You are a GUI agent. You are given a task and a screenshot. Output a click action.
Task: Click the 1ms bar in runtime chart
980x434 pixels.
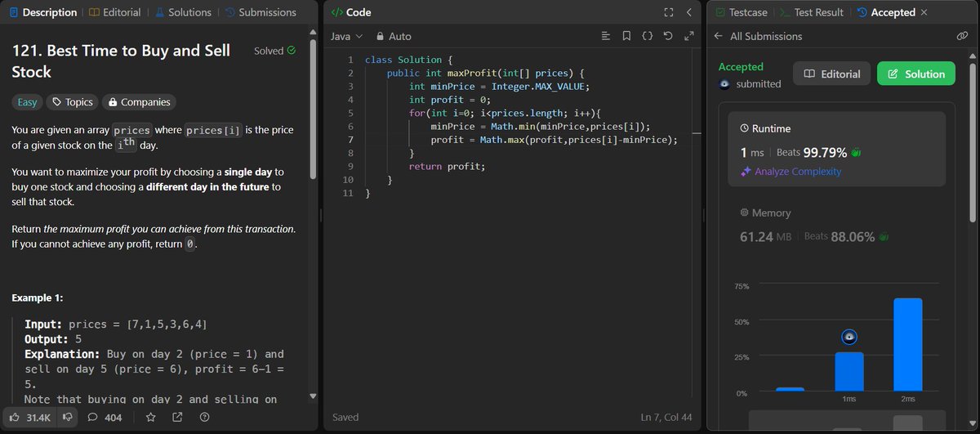point(849,371)
